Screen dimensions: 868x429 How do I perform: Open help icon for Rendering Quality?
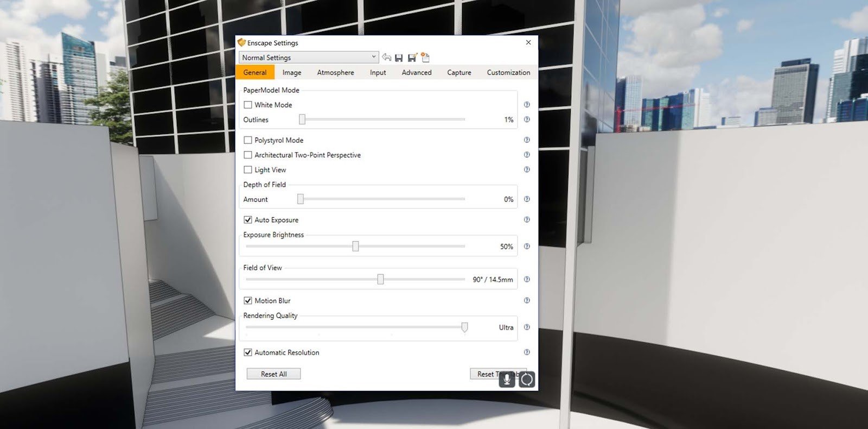[527, 327]
